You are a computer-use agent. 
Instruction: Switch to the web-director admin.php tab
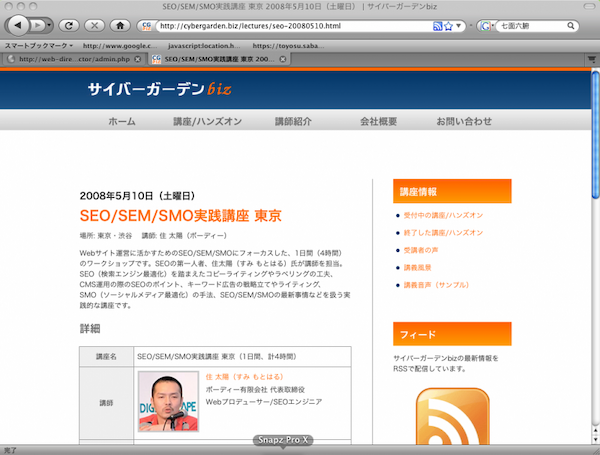(74, 59)
